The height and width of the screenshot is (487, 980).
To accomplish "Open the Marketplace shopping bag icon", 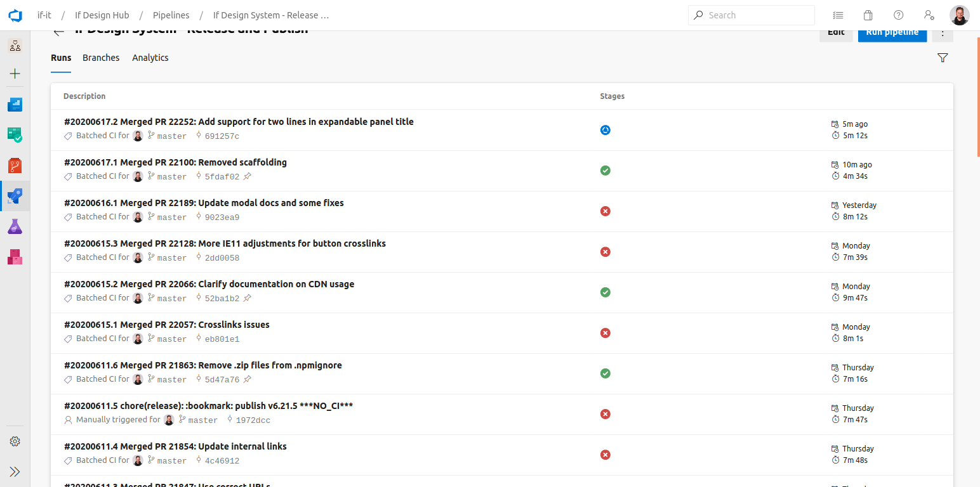I will [x=868, y=15].
